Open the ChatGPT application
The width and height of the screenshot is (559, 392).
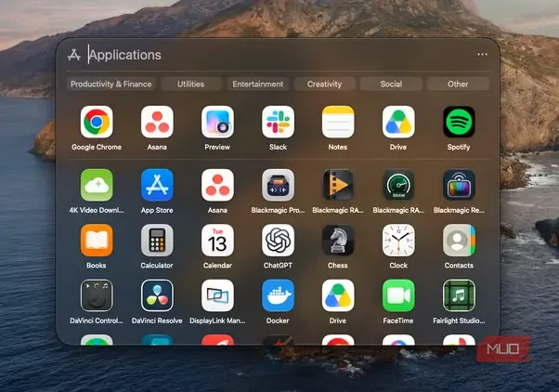click(x=278, y=241)
